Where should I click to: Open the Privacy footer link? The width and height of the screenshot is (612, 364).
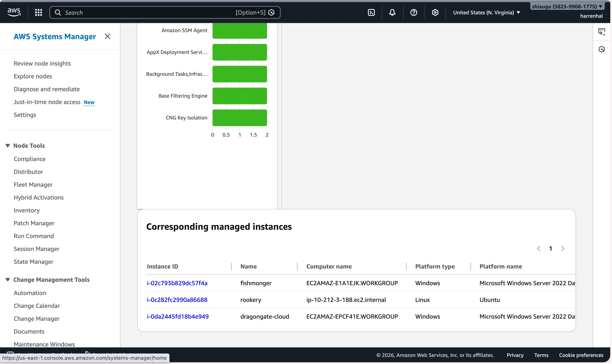click(515, 355)
